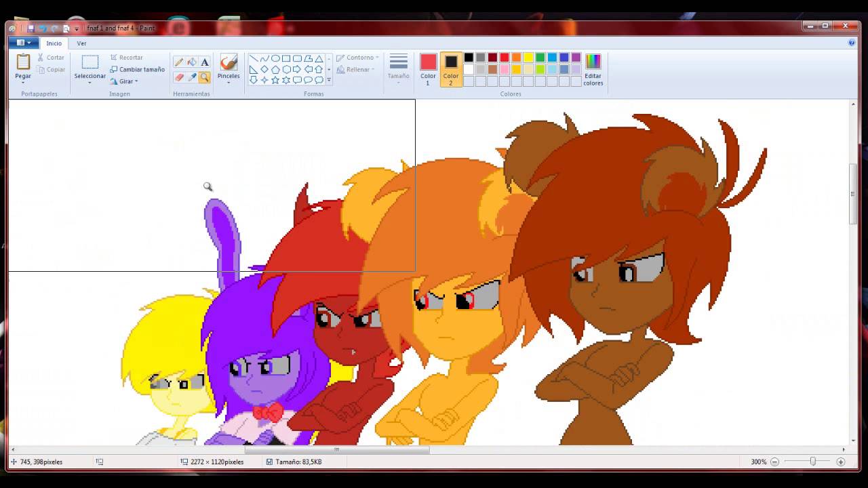Click the Pegar paste button

(x=23, y=68)
